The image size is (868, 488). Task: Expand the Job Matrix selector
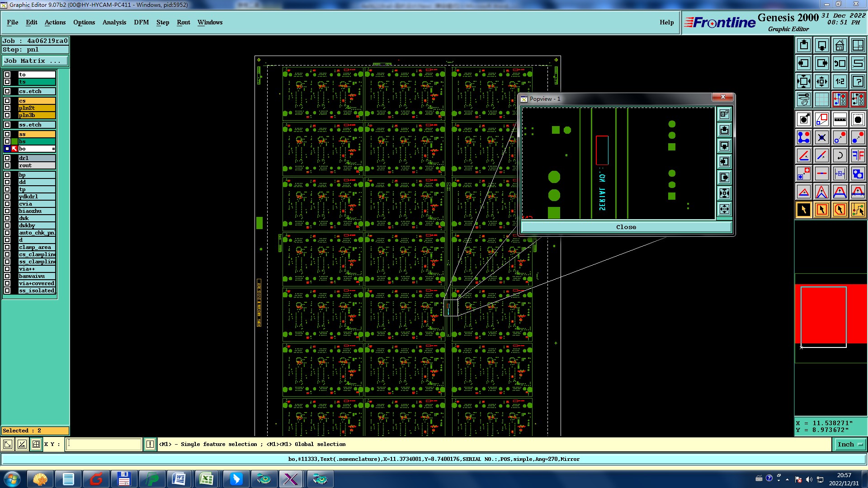coord(35,61)
